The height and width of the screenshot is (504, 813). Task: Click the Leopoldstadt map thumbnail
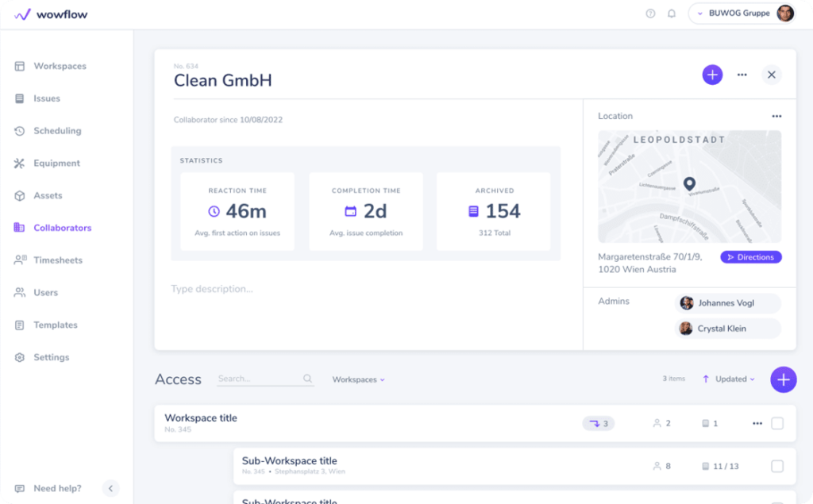(689, 187)
